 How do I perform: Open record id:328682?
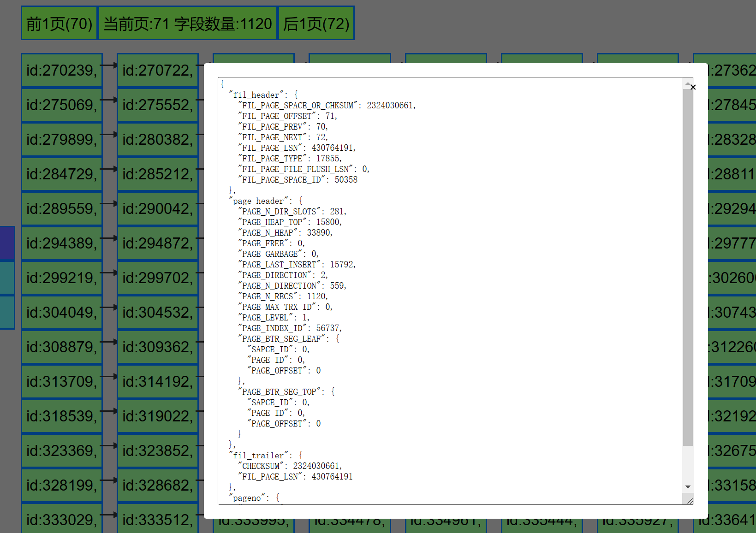pyautogui.click(x=158, y=485)
